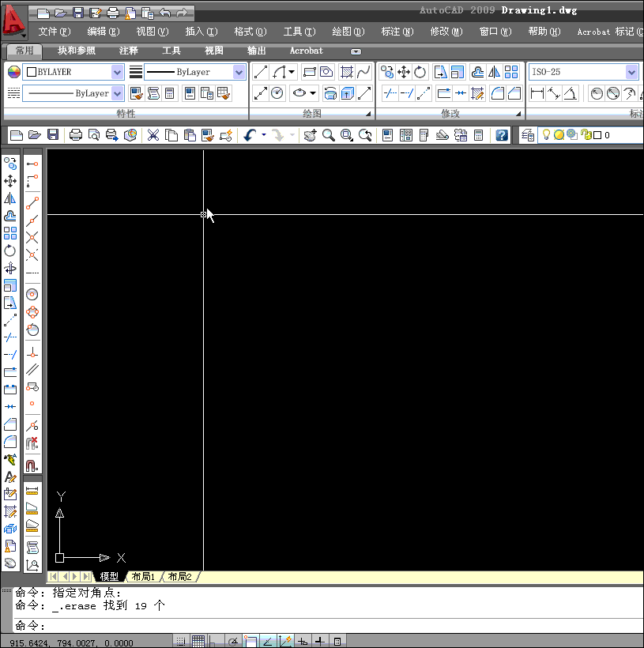
Task: Click the color wheel swatch in the 特性 panel
Action: click(x=13, y=72)
